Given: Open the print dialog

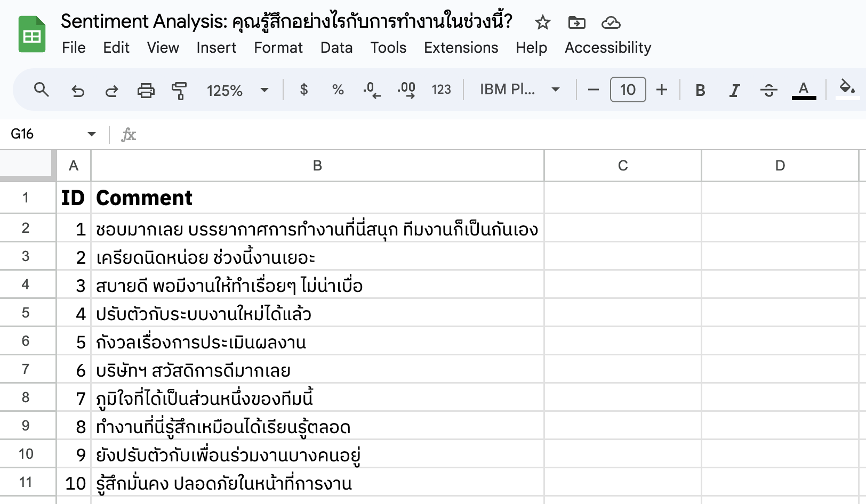Looking at the screenshot, I should pyautogui.click(x=146, y=90).
